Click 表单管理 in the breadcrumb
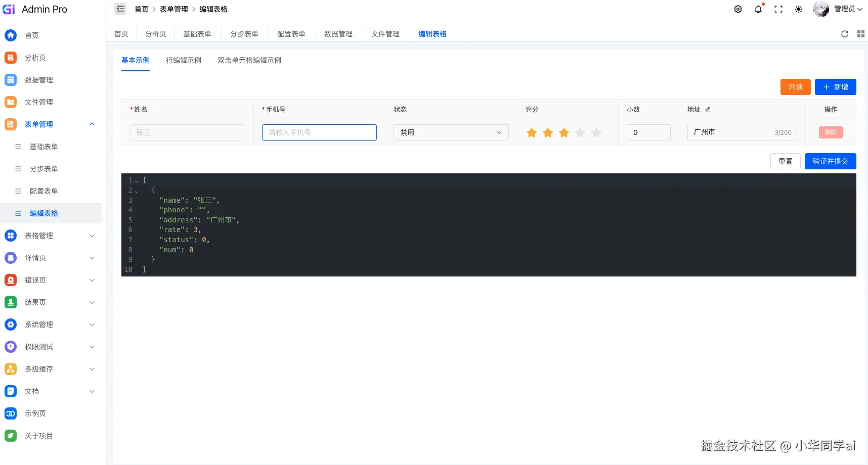 click(174, 9)
